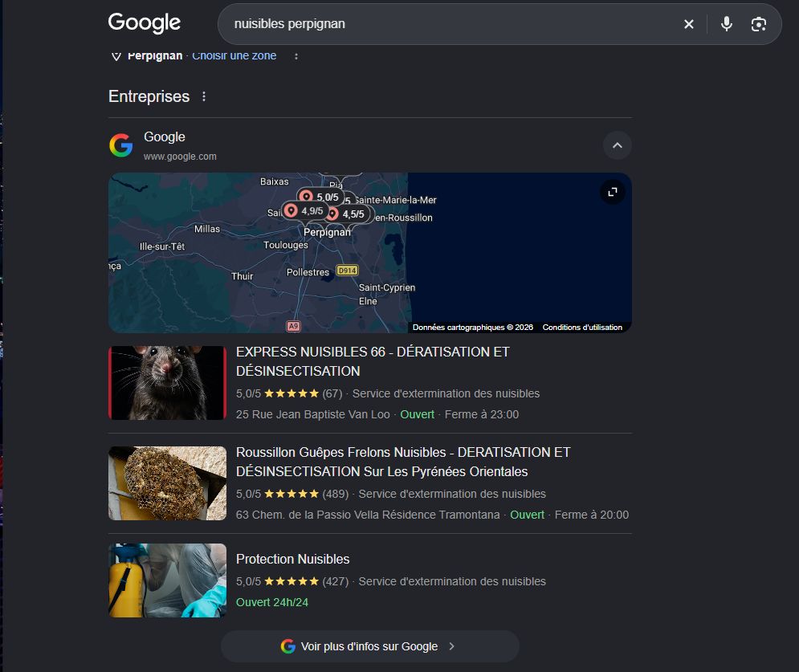The image size is (799, 672).
Task: Click the Ille-sur-Têt label on the map
Action: (162, 246)
